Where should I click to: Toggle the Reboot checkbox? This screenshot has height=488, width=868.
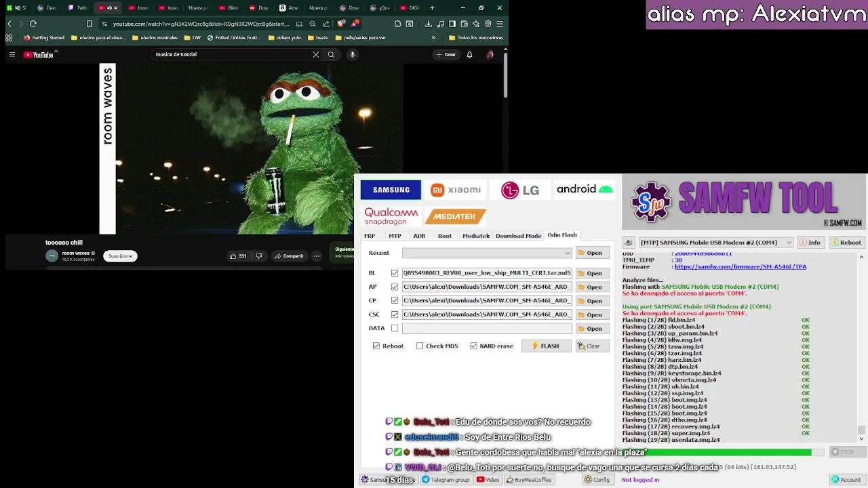[x=376, y=346]
